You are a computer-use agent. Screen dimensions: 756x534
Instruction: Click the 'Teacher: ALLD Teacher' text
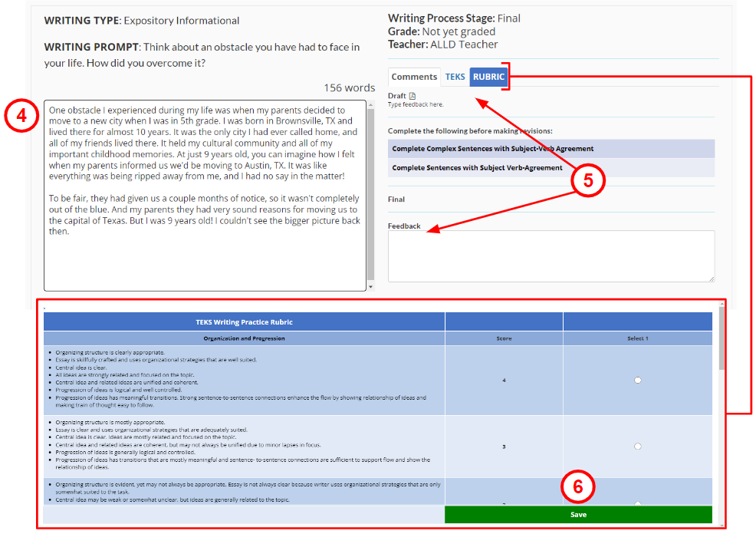click(x=442, y=44)
